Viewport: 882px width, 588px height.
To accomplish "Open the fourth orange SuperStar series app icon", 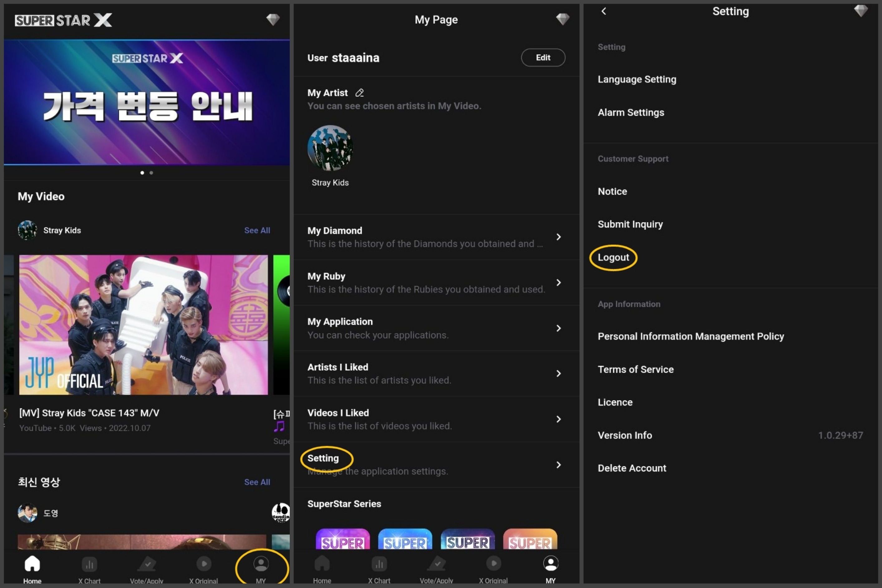I will (x=530, y=539).
